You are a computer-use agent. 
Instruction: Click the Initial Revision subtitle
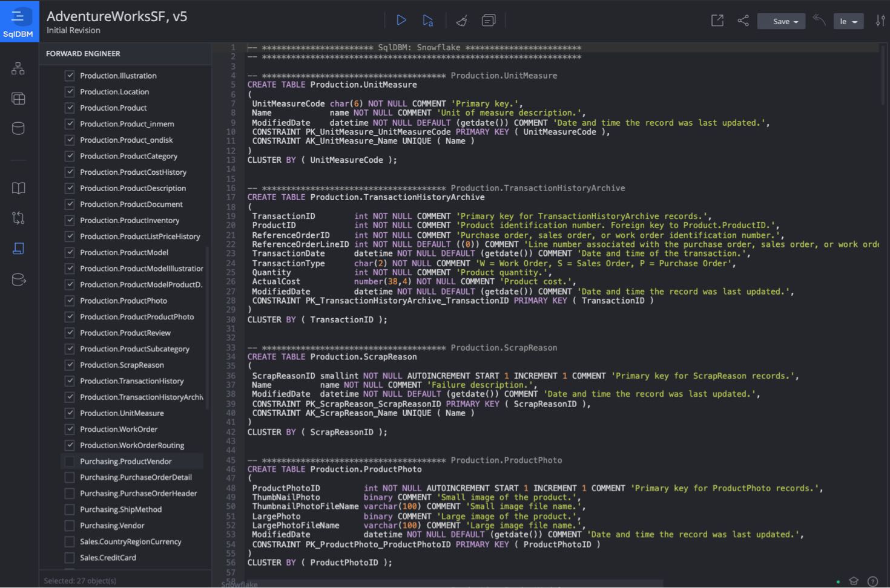pos(73,30)
